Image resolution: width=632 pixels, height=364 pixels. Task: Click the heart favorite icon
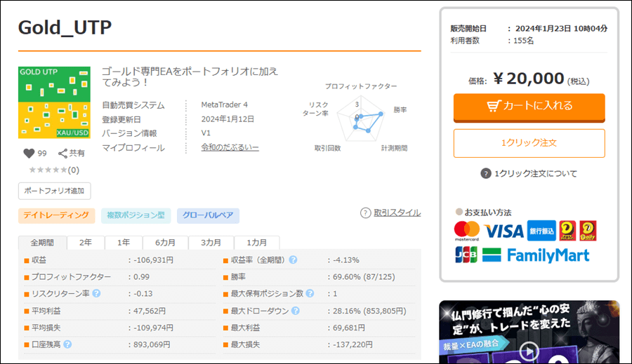[x=29, y=153]
